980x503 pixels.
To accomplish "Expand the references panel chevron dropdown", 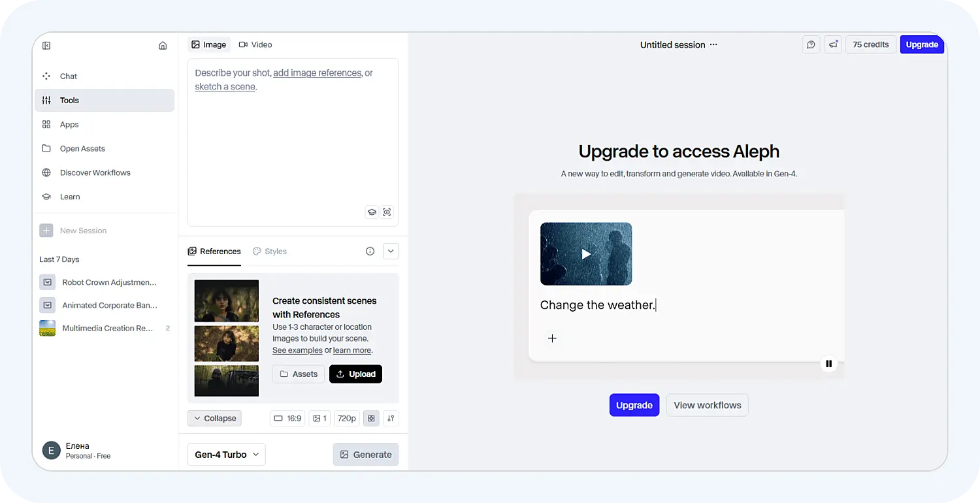I will (391, 252).
